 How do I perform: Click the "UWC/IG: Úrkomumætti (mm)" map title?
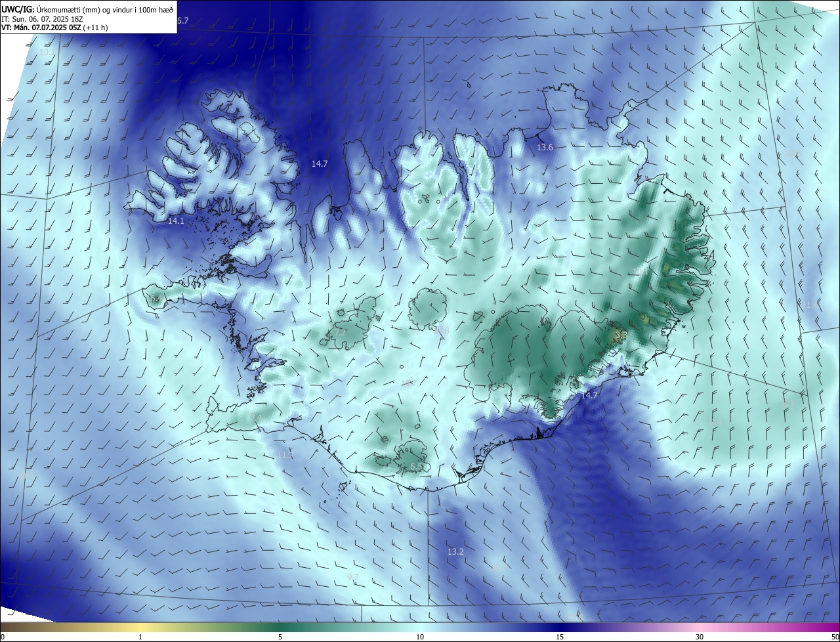tap(88, 9)
